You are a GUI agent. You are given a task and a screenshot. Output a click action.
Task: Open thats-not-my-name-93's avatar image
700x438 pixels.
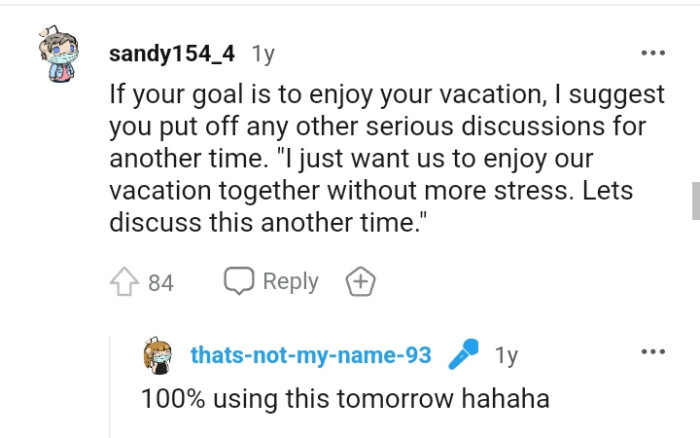pos(158,356)
